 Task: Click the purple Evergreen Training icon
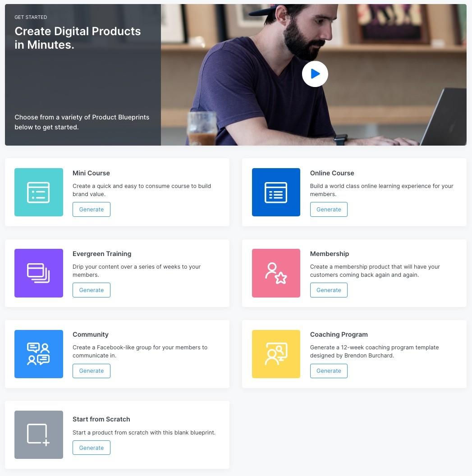click(x=39, y=273)
